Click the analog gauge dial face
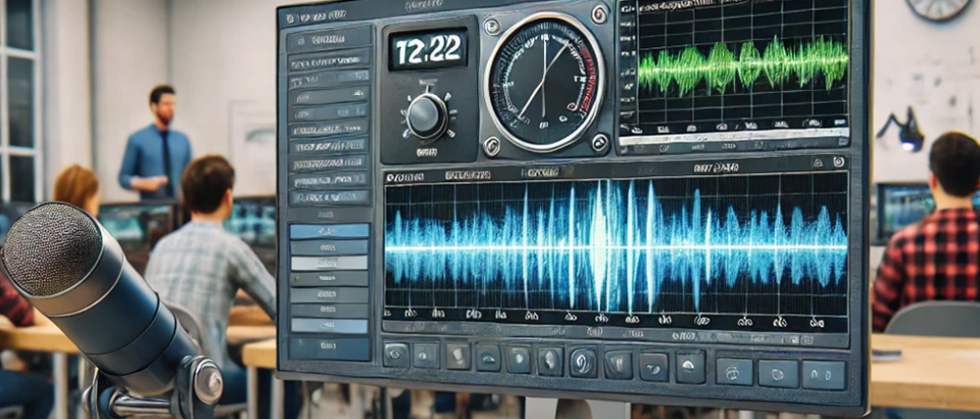980x419 pixels. 544,80
